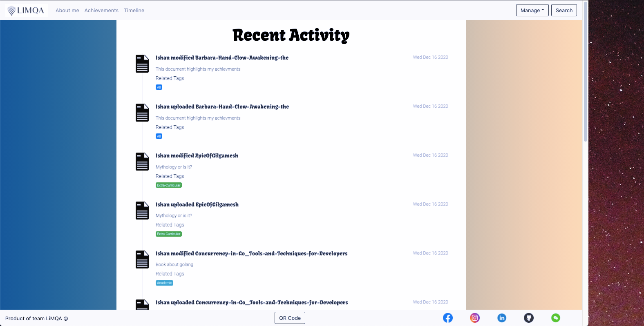Click document icon for modified Barbara-Hand-Clow-Awakening-the
Image resolution: width=644 pixels, height=326 pixels.
[142, 64]
